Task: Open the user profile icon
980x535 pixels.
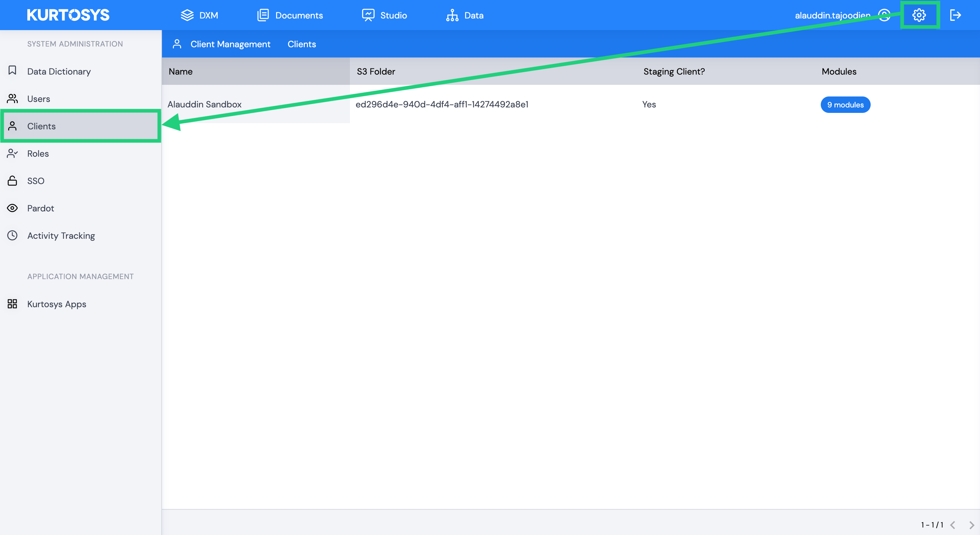Action: [x=884, y=15]
